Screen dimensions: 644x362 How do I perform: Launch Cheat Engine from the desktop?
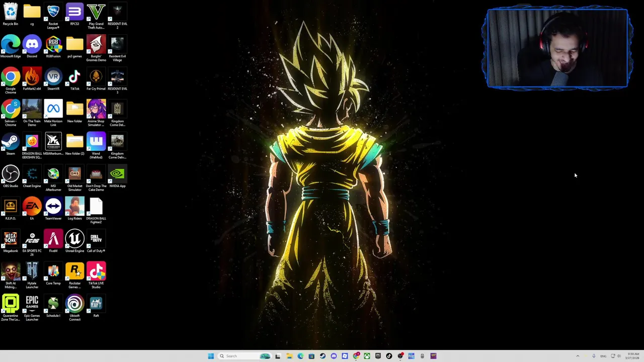click(x=32, y=177)
